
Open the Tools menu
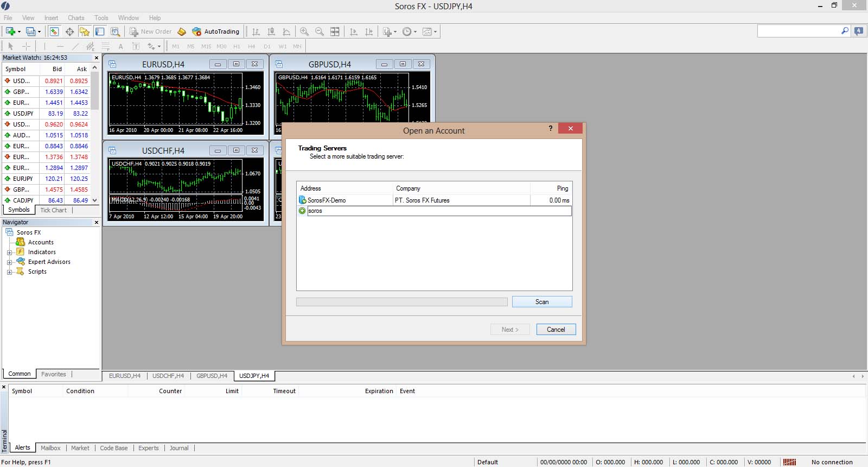tap(101, 18)
